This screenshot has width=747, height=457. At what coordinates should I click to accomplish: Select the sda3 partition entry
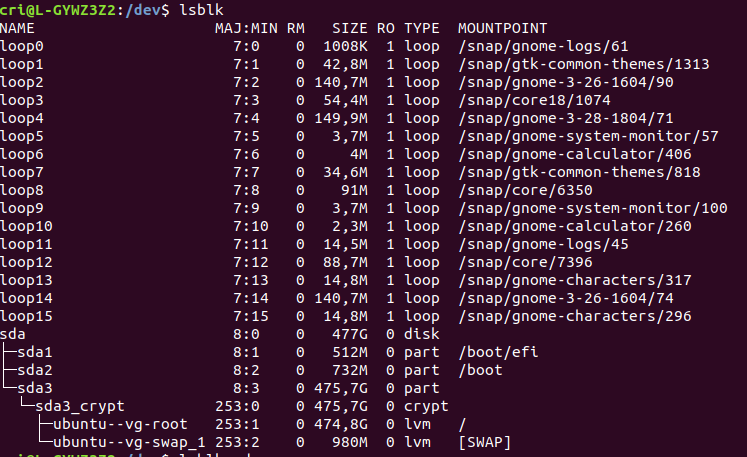pyautogui.click(x=36, y=388)
